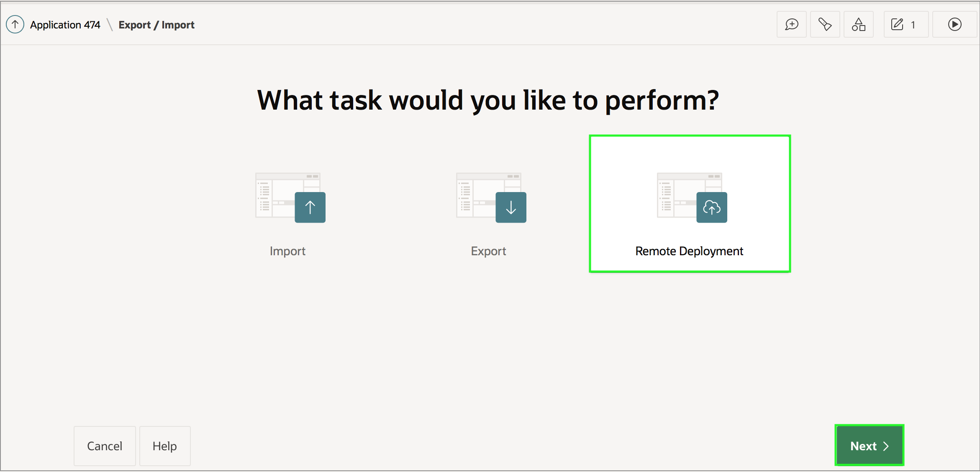This screenshot has height=472, width=980.
Task: Open the Application 474 breadcrumb link
Action: (65, 25)
